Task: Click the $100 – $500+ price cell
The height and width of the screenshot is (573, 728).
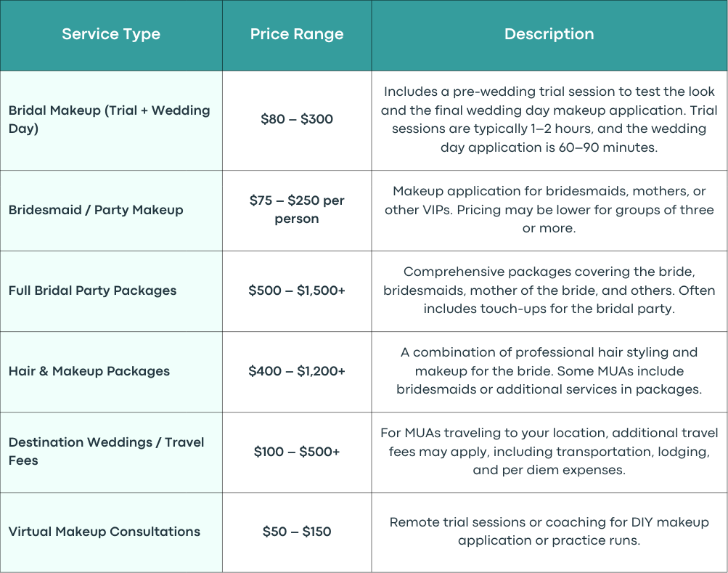Action: (x=297, y=452)
